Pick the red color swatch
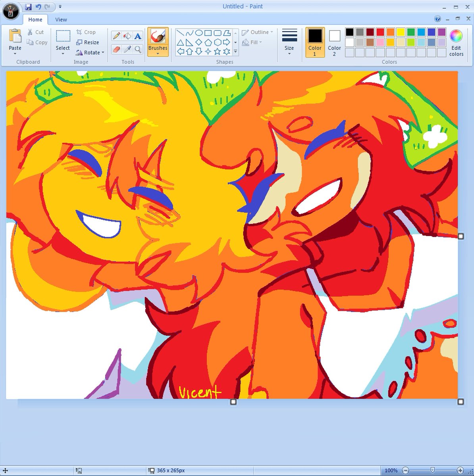This screenshot has width=474, height=476. tap(380, 32)
